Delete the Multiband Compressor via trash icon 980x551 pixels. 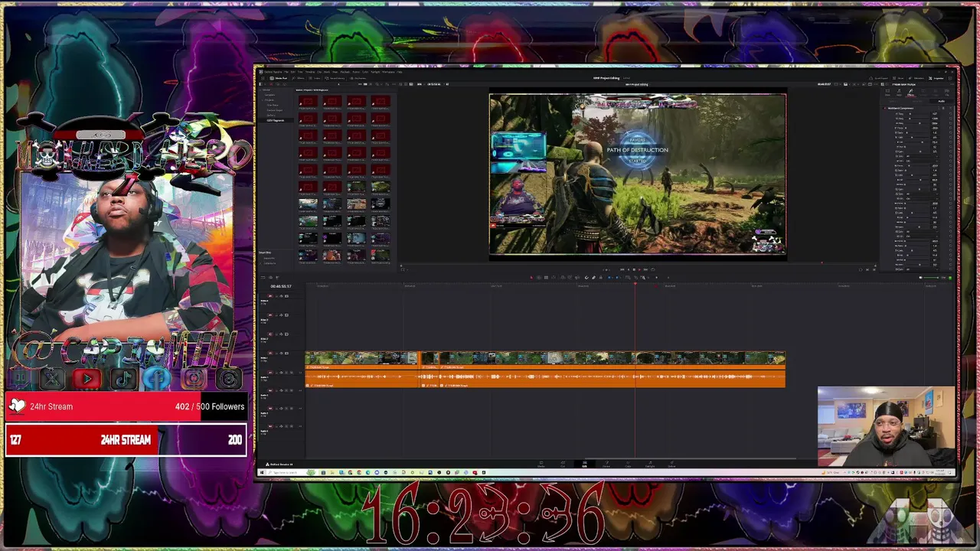[x=943, y=108]
